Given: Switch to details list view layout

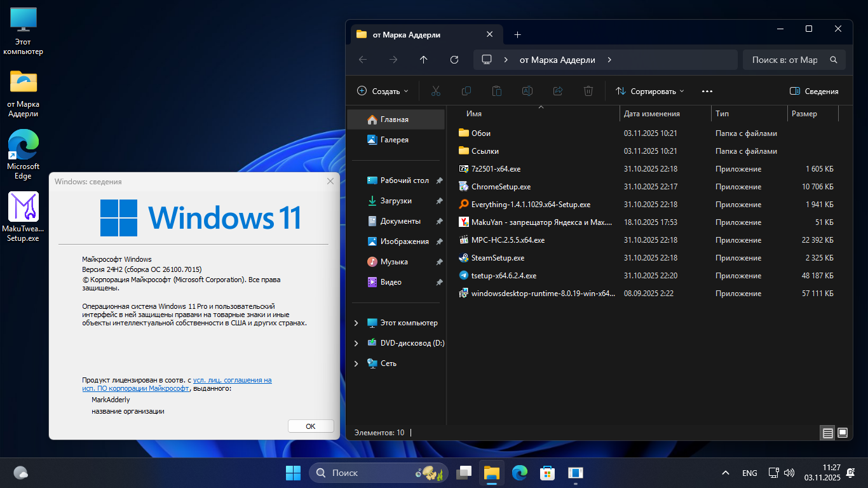Looking at the screenshot, I should (827, 433).
